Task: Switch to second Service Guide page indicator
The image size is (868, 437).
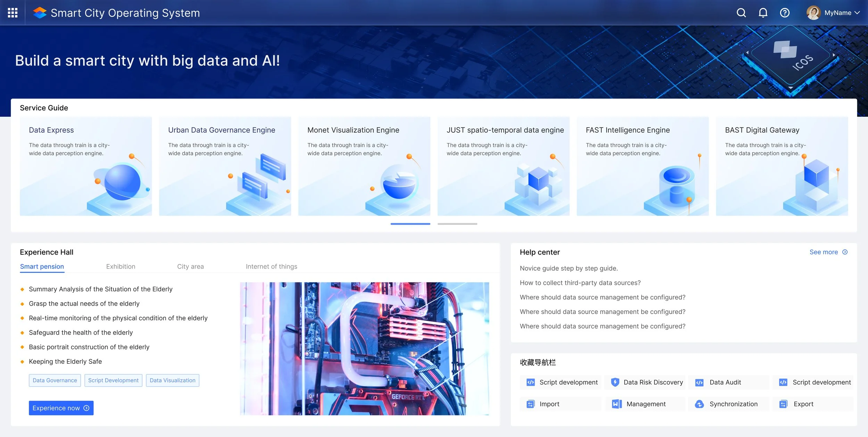Action: [x=457, y=224]
